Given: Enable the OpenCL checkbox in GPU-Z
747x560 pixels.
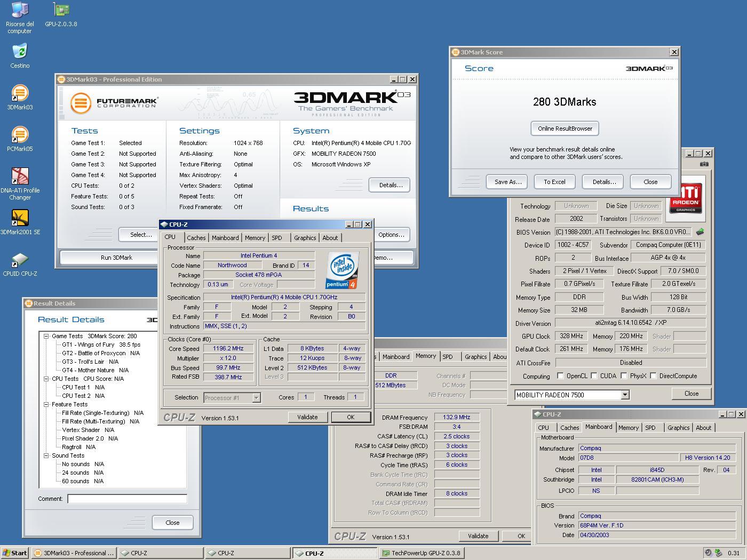Looking at the screenshot, I should 560,376.
